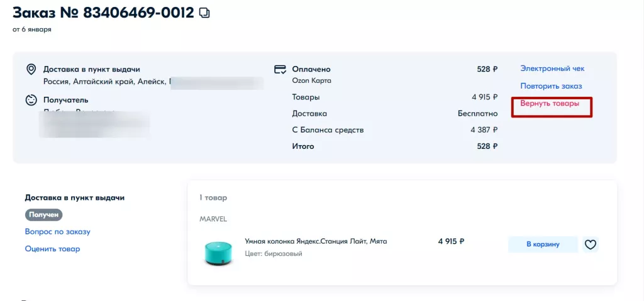This screenshot has height=301, width=644.
Task: Open the Электронный чек link
Action: coord(552,68)
